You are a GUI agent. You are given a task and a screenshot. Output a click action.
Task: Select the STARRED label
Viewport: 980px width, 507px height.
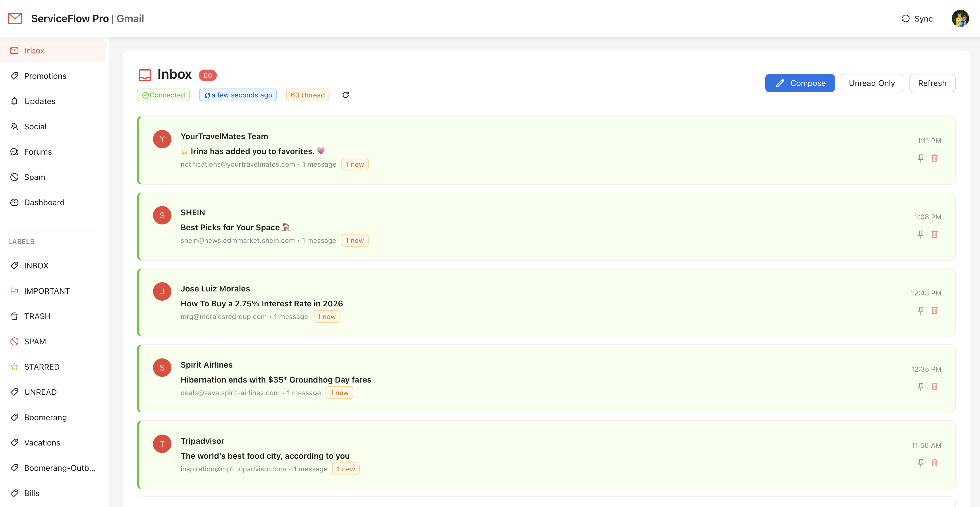(41, 367)
